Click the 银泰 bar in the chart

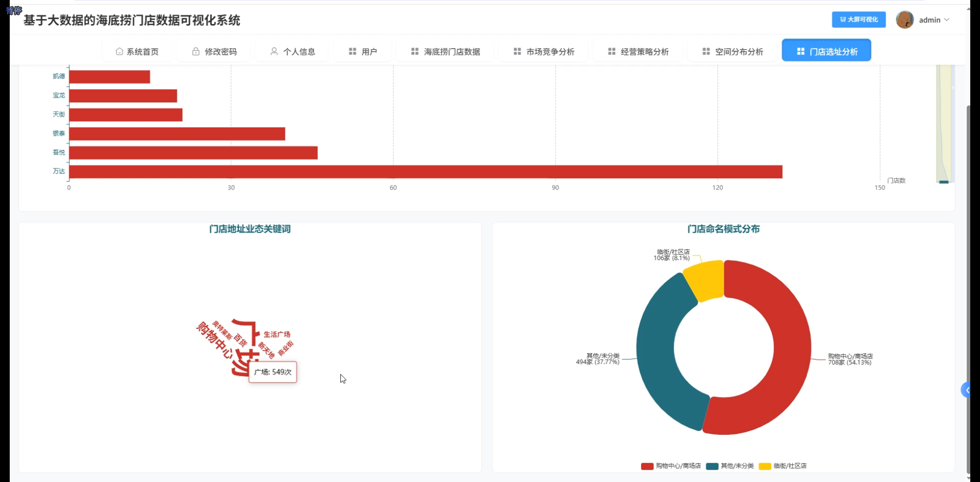tap(177, 134)
